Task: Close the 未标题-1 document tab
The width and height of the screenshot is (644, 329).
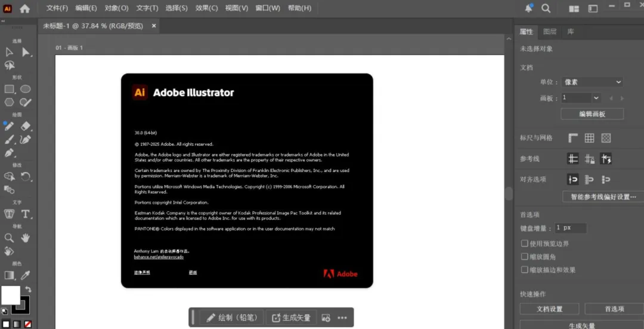Action: tap(154, 26)
